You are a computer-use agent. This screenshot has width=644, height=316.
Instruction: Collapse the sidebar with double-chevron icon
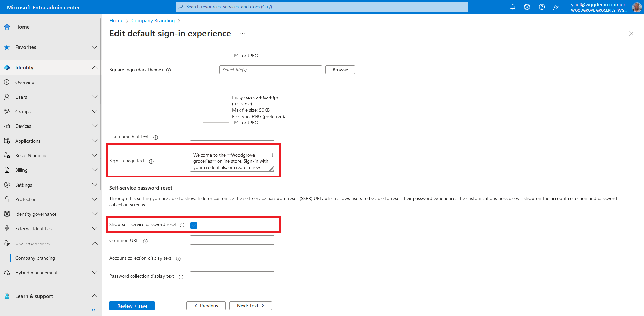(x=93, y=310)
